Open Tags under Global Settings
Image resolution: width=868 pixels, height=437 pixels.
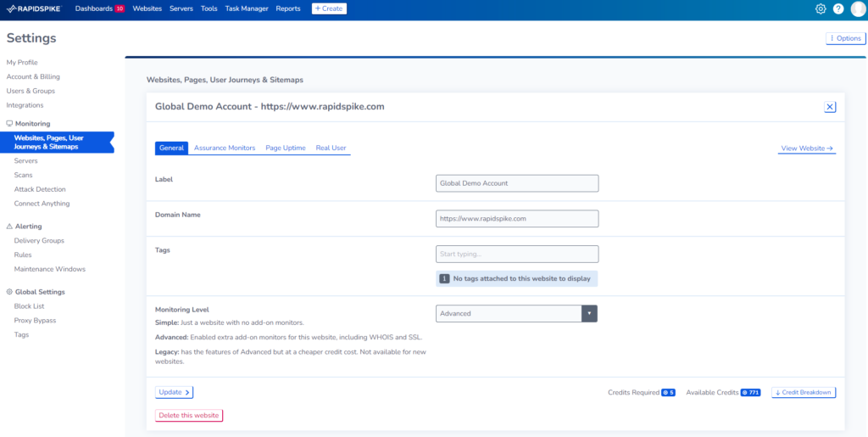coord(21,335)
